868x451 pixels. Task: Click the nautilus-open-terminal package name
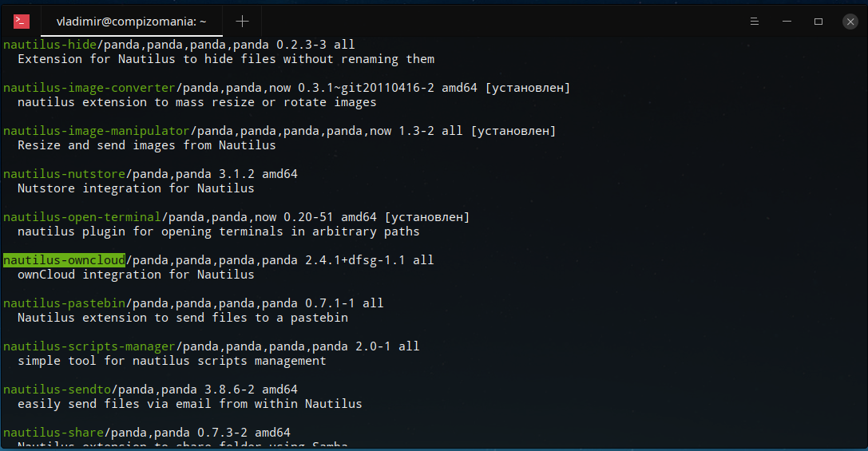[82, 217]
